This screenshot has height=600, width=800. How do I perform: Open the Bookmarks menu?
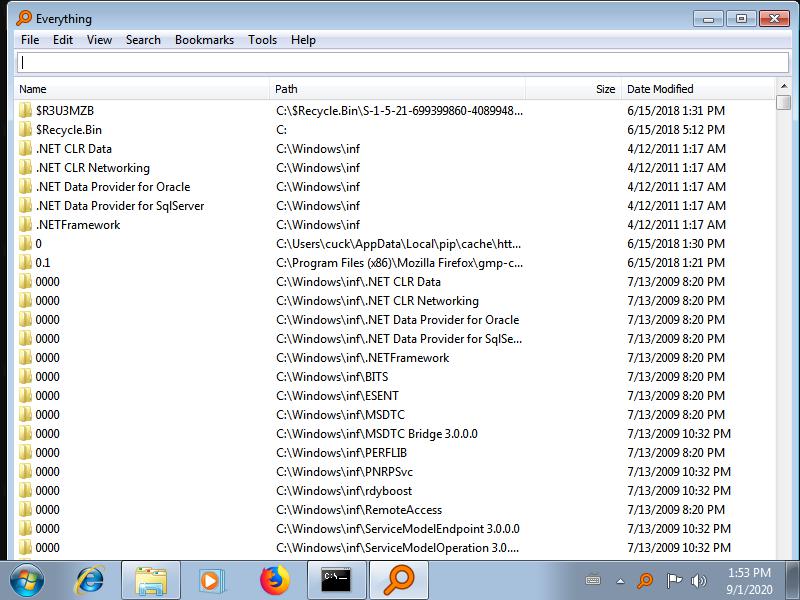point(204,40)
